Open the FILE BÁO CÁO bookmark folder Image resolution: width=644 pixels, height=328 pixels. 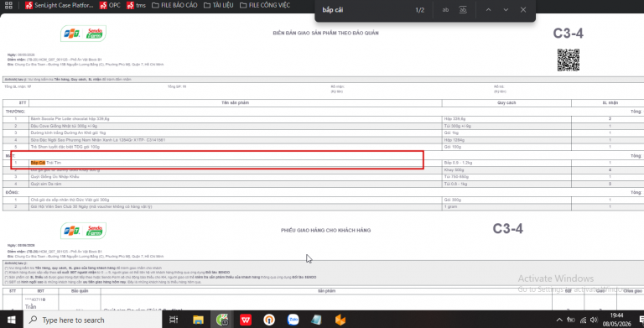[x=174, y=5]
